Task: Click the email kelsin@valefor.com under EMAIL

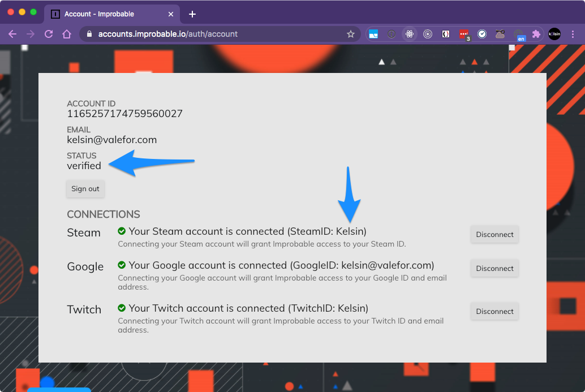Action: click(112, 140)
